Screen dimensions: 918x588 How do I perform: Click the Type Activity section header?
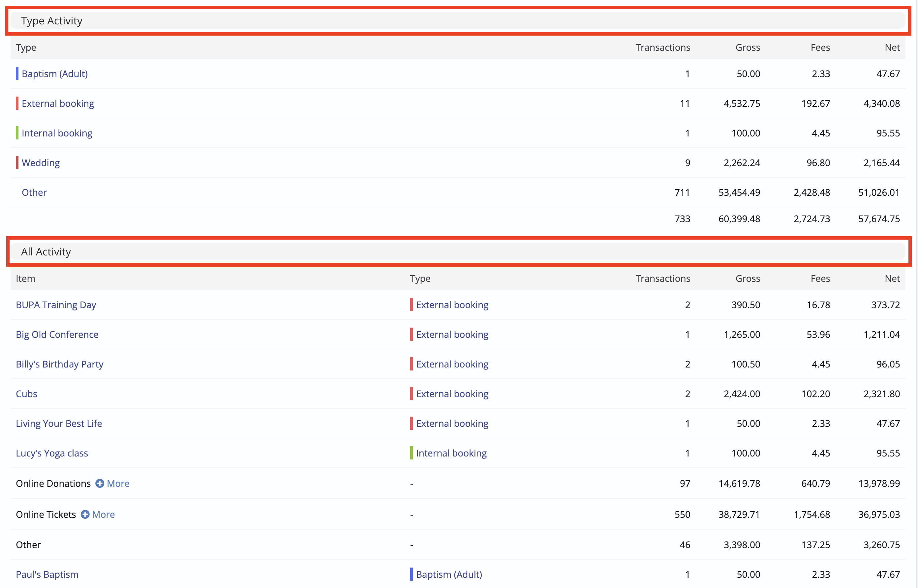[x=51, y=21]
